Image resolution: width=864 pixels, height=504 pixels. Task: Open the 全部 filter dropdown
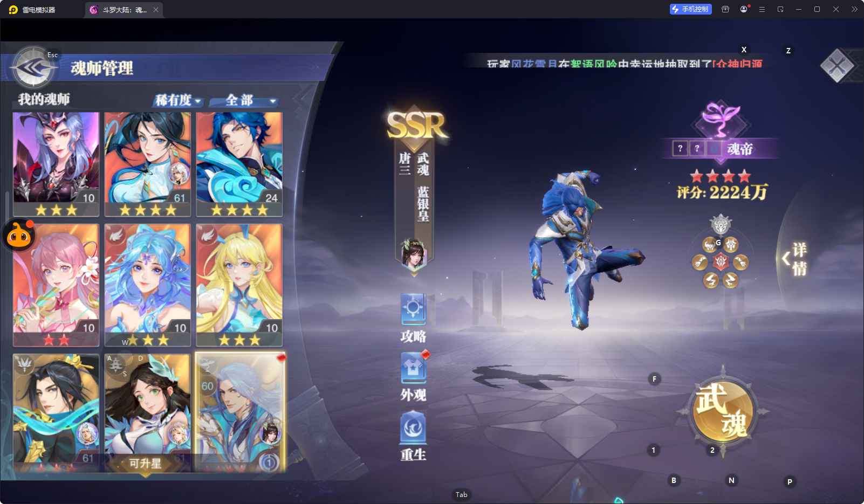point(245,100)
